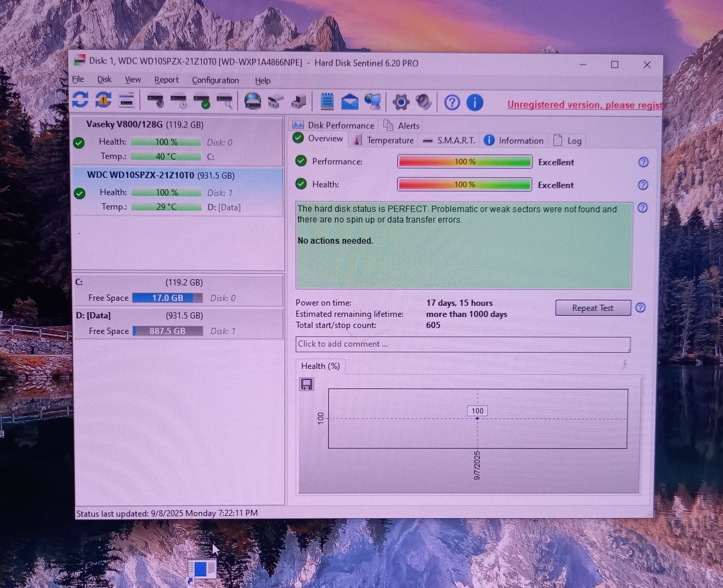The width and height of the screenshot is (723, 588).
Task: Click the Unregistered version please register link
Action: pyautogui.click(x=584, y=105)
